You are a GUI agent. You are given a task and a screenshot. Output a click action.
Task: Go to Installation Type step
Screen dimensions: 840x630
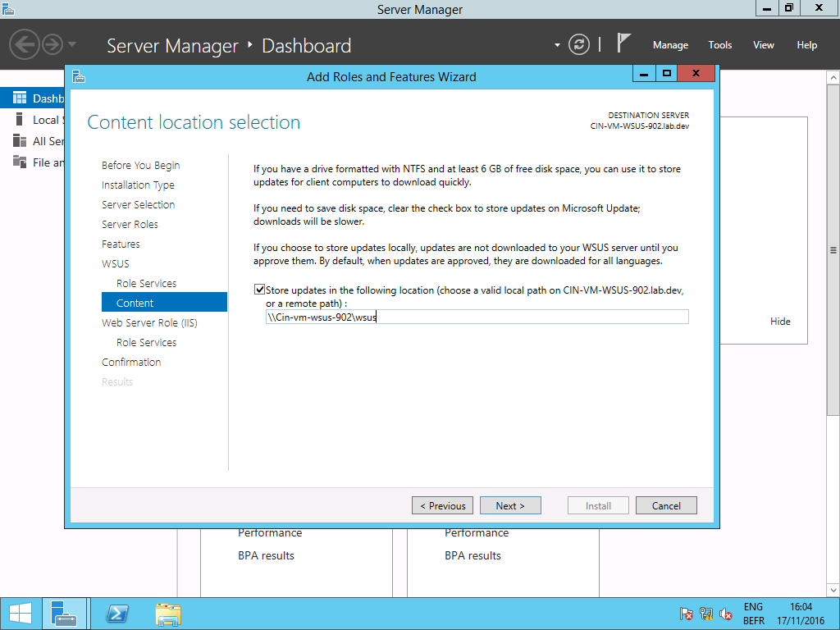138,185
